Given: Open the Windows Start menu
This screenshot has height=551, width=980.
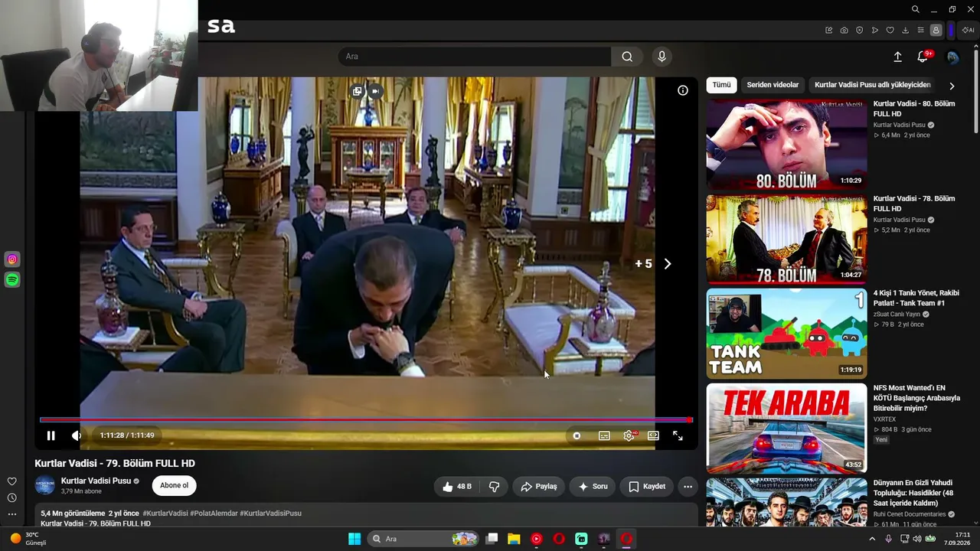Looking at the screenshot, I should pos(354,539).
